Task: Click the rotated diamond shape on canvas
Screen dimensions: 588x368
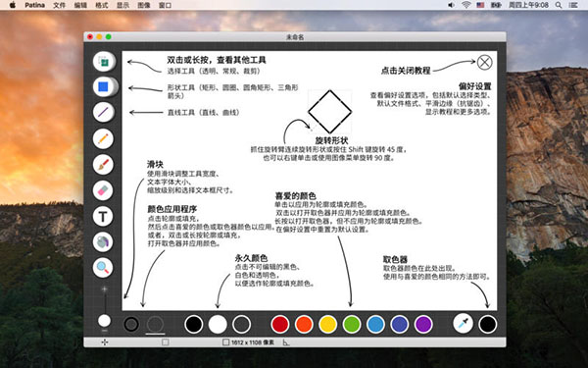Action: click(329, 112)
